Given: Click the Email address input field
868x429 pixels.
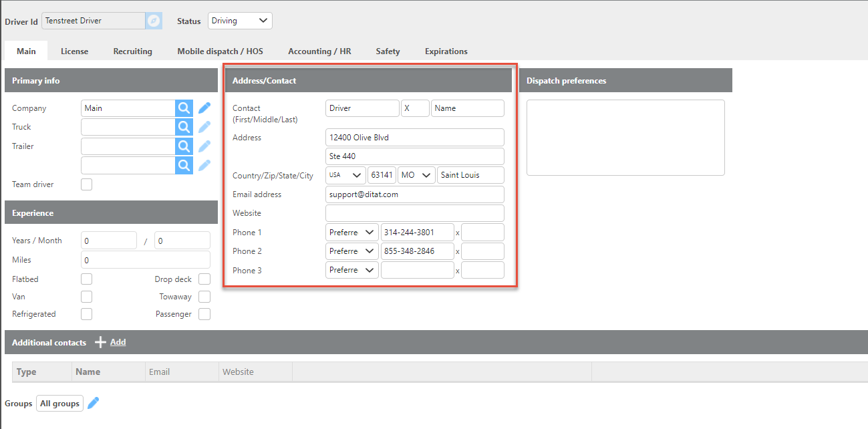Looking at the screenshot, I should coord(414,194).
